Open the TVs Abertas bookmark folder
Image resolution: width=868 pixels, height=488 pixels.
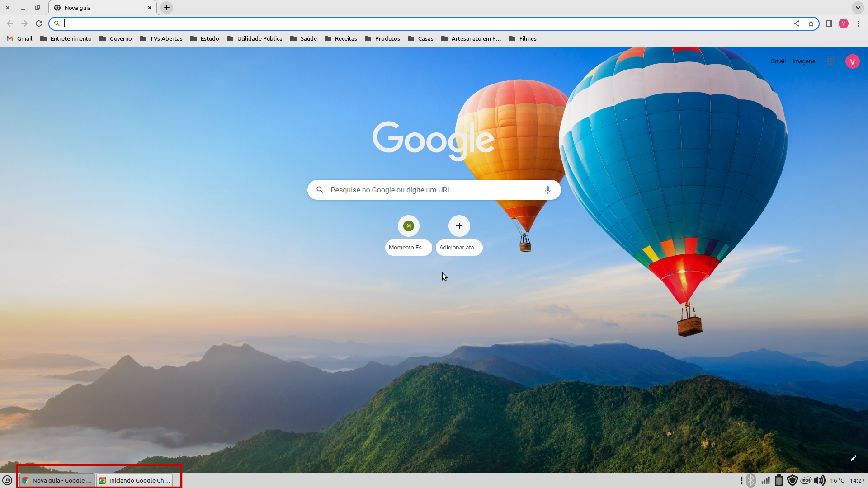161,38
